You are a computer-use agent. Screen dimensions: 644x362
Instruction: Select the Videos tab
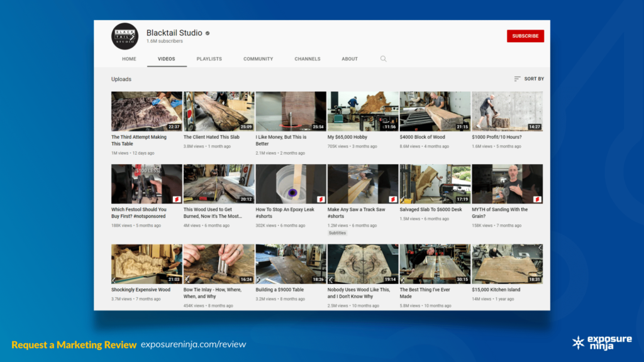coord(166,58)
